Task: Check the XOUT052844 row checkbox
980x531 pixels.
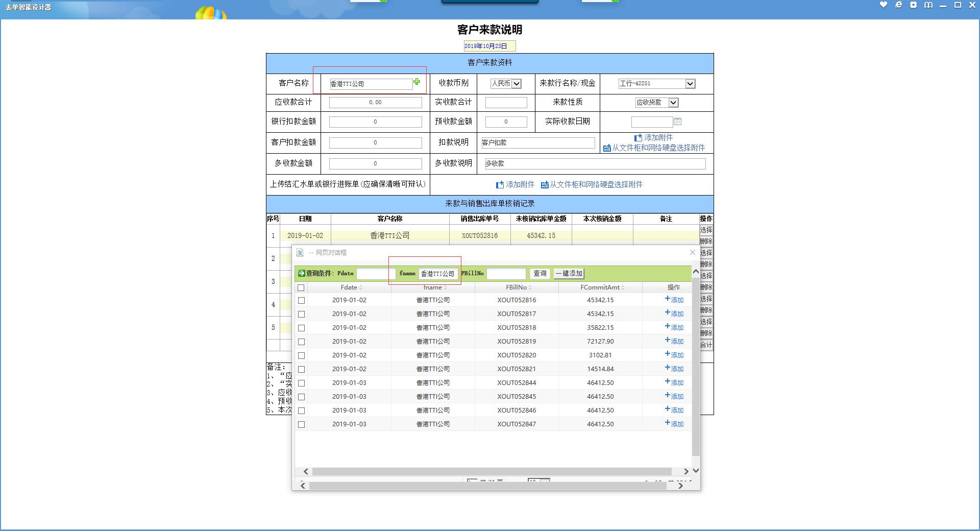Action: (301, 383)
